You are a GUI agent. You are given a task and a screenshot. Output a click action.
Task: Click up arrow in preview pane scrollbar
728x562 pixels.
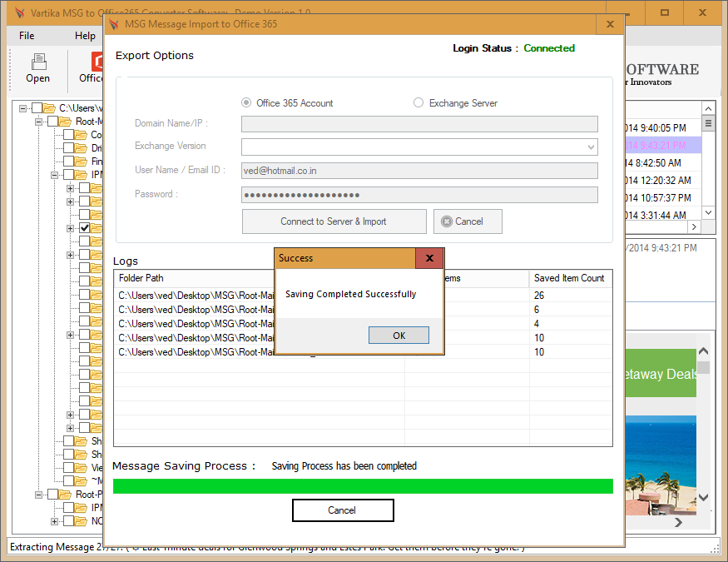(x=704, y=351)
